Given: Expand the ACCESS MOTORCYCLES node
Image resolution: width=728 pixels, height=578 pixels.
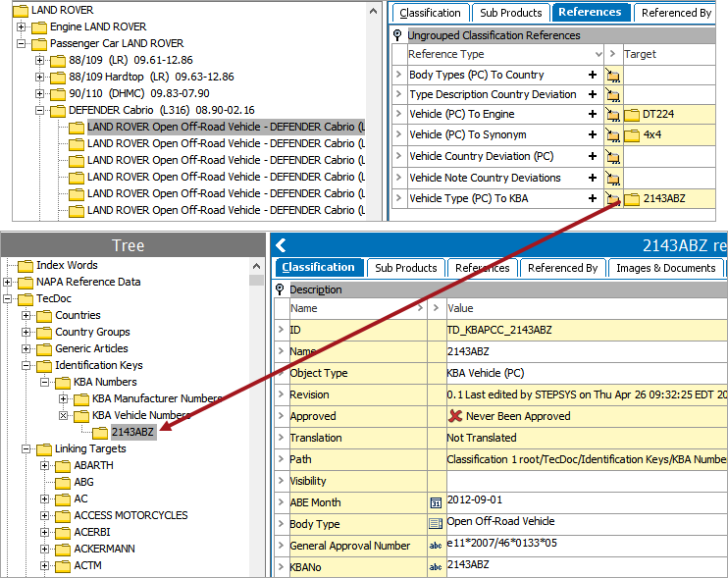Looking at the screenshot, I should point(44,516).
